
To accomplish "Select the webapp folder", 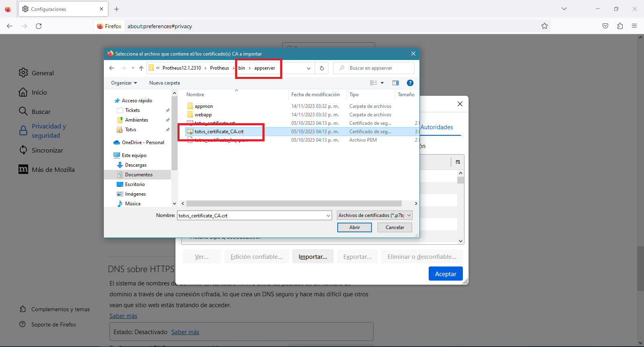I will 203,115.
